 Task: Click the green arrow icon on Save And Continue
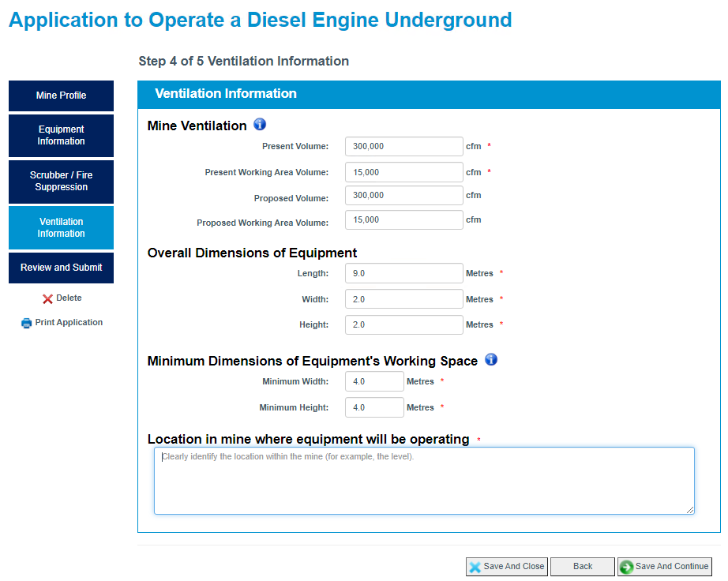[x=626, y=566]
